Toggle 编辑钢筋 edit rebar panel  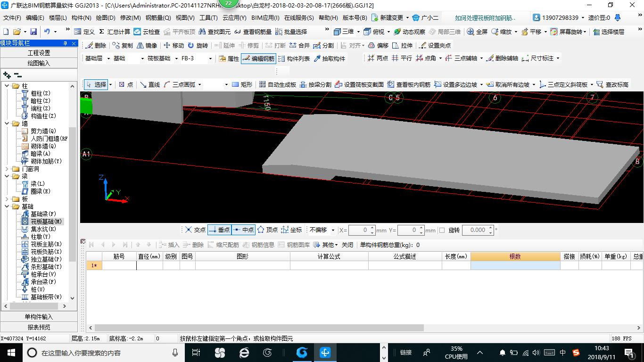coord(258,58)
